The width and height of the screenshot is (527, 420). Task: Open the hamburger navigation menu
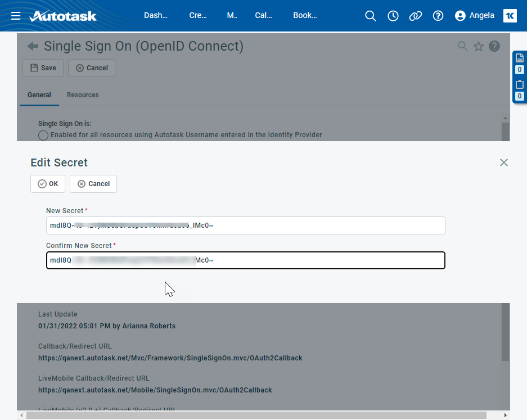15,16
